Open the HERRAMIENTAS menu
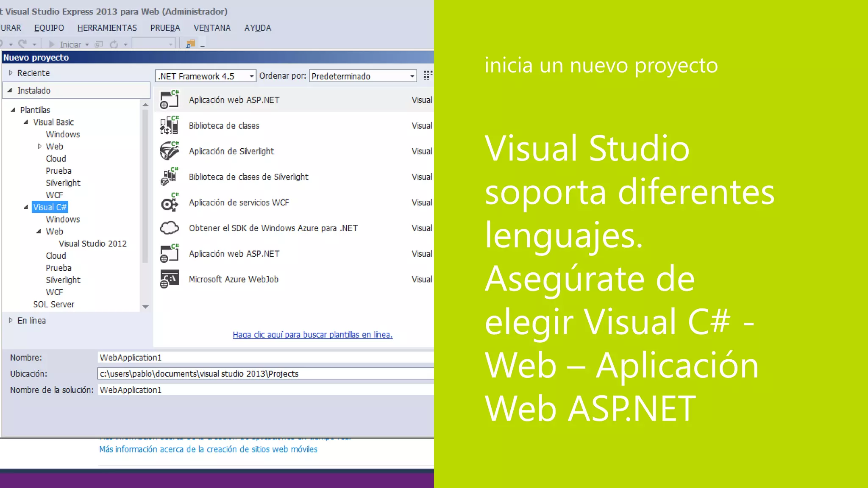The width and height of the screenshot is (868, 488). (x=107, y=28)
